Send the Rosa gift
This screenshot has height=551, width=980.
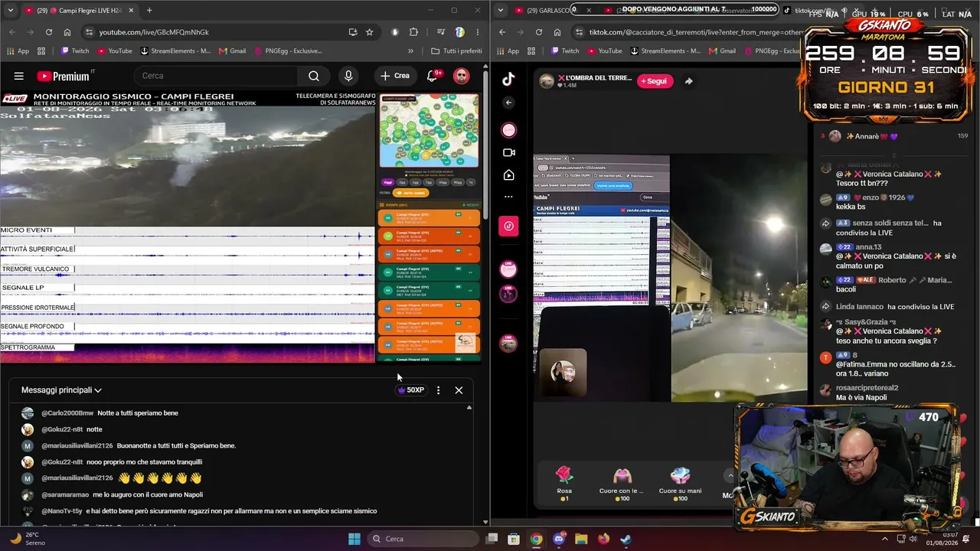(564, 484)
